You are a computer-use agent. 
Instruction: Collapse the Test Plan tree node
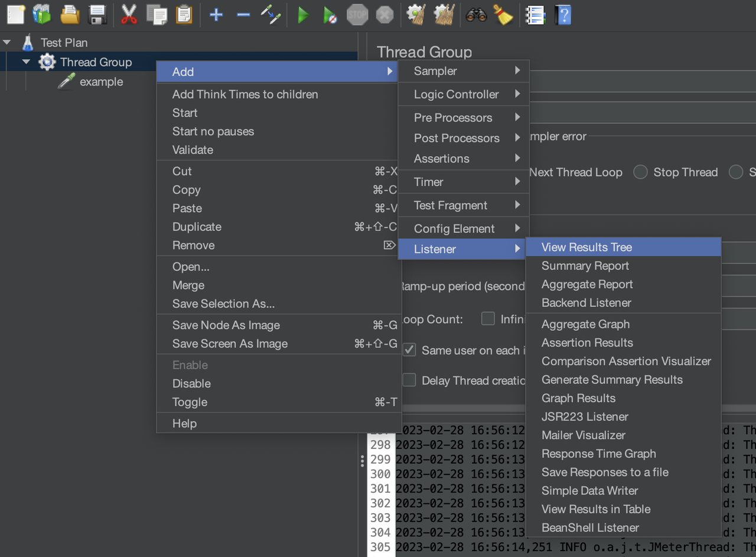click(x=7, y=43)
